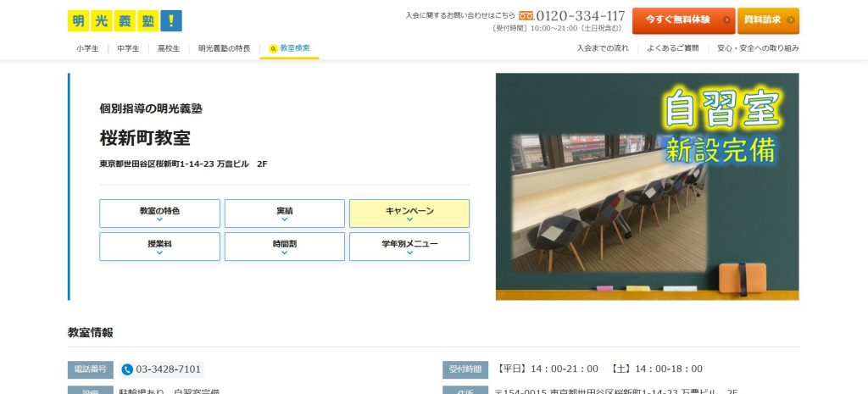Click the 明光義塾 logo

pyautogui.click(x=125, y=20)
